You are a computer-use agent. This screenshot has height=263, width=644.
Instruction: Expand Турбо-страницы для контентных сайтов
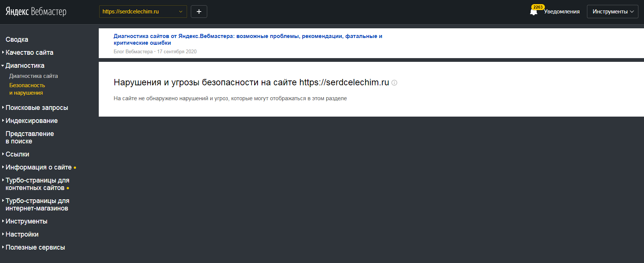37,184
